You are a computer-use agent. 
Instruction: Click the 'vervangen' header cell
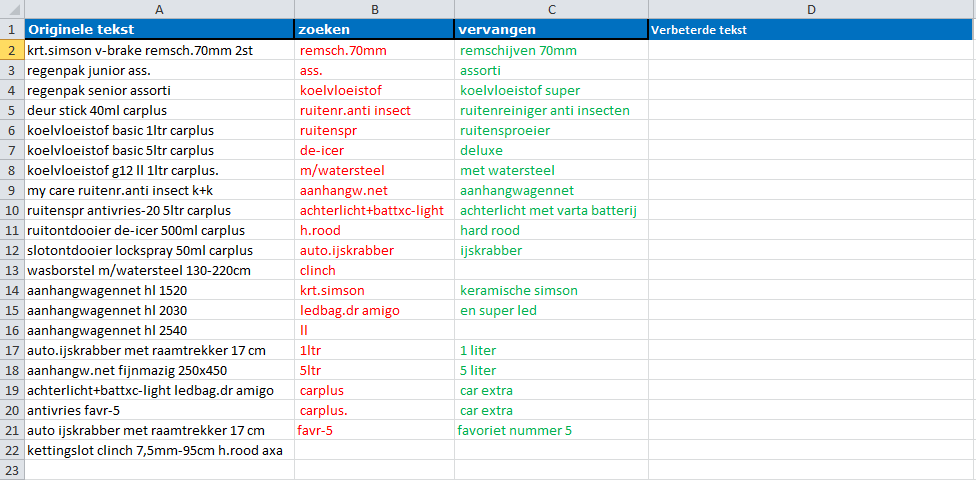551,29
